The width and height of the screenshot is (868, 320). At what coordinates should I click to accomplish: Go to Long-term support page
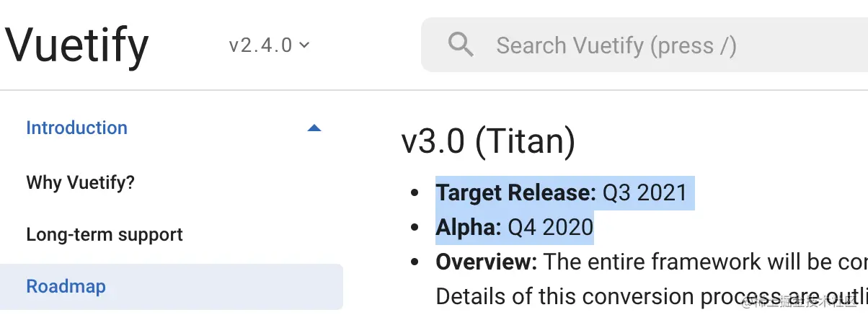(105, 234)
